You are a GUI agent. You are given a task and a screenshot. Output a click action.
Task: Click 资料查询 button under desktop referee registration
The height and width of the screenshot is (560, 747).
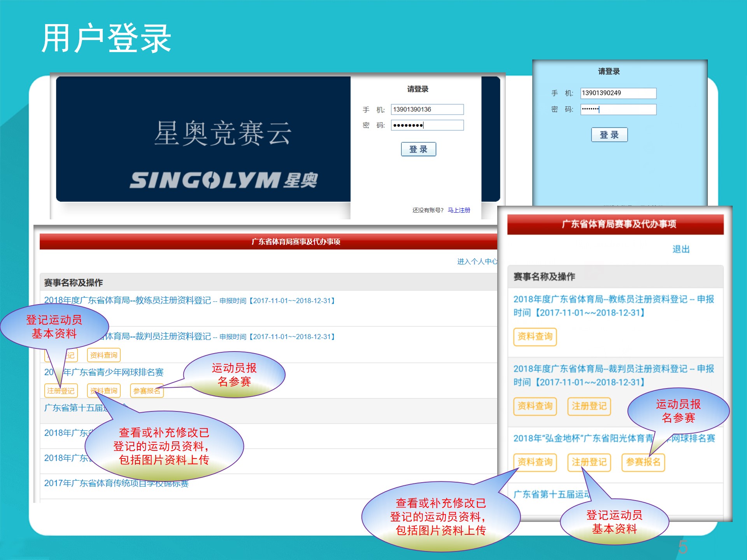pyautogui.click(x=103, y=355)
